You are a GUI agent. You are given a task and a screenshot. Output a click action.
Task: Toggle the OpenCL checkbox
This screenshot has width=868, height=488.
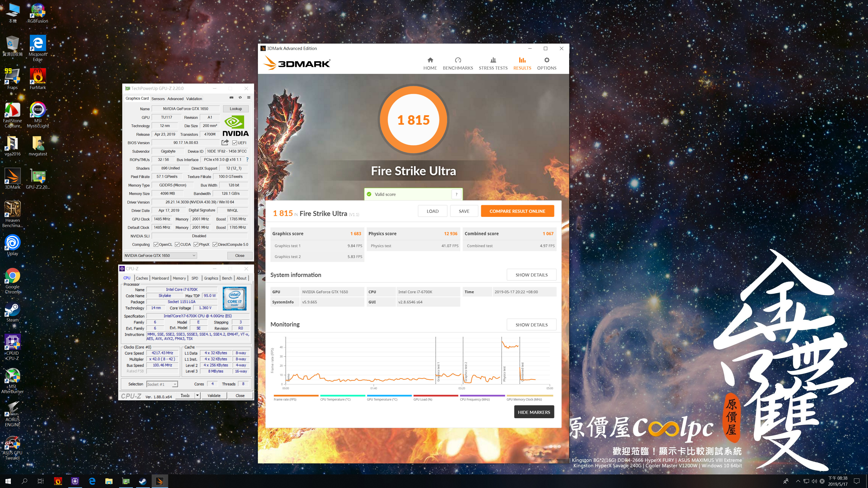(x=156, y=244)
